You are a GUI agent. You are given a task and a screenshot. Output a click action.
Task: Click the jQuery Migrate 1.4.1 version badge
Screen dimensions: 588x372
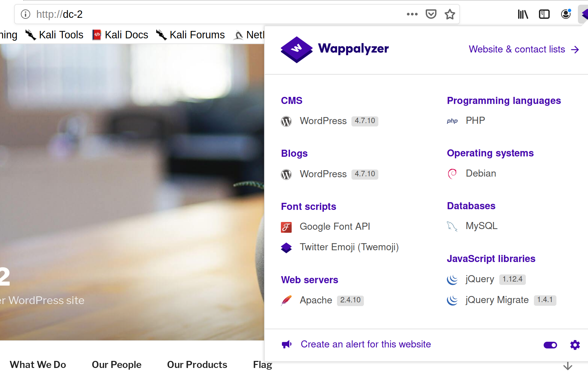click(x=545, y=300)
